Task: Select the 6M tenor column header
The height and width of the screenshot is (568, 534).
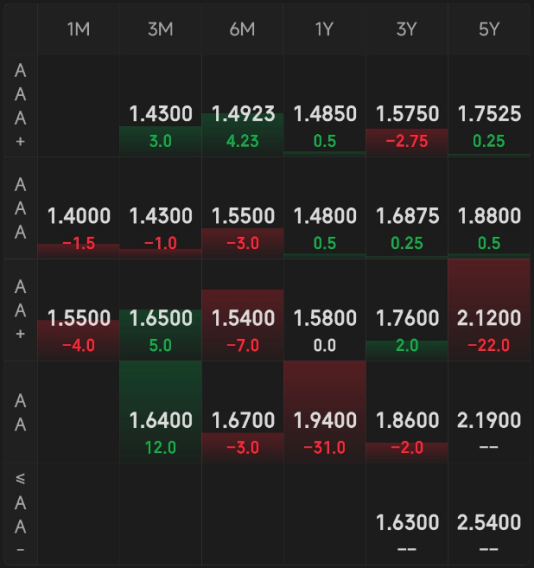Action: tap(242, 29)
